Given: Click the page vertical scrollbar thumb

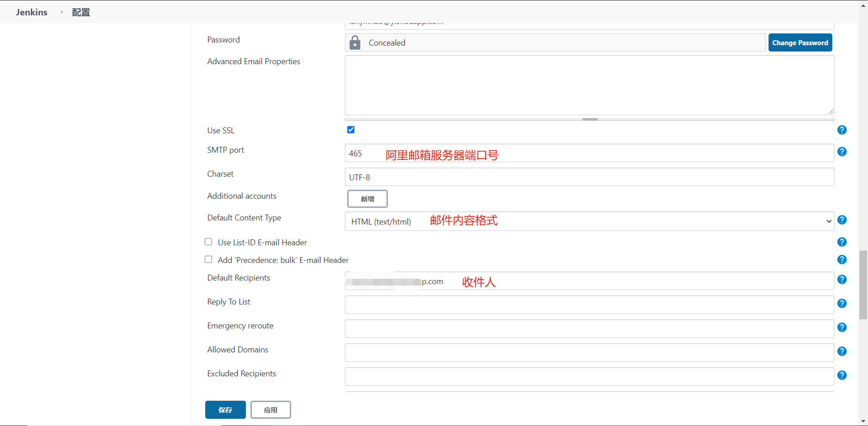Looking at the screenshot, I should click(x=863, y=285).
